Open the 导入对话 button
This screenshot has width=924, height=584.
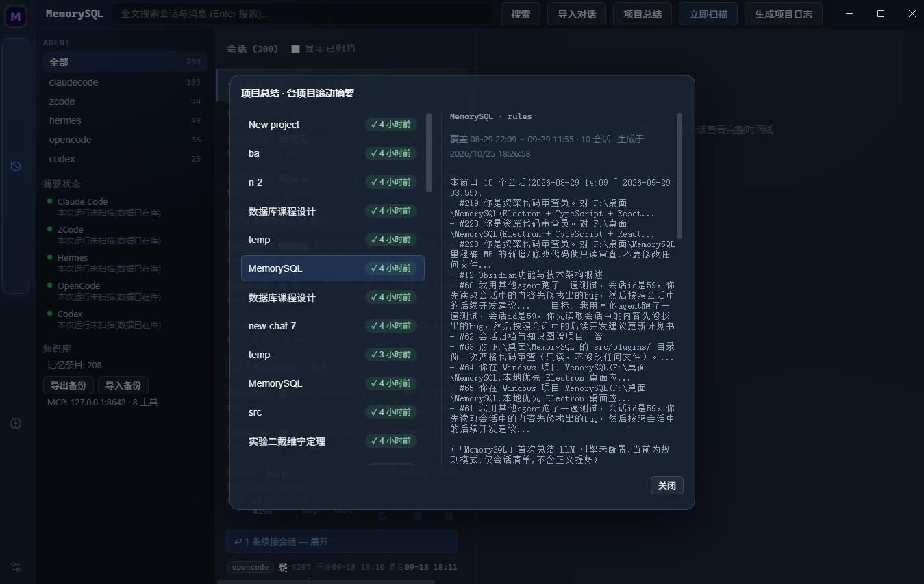[x=577, y=14]
